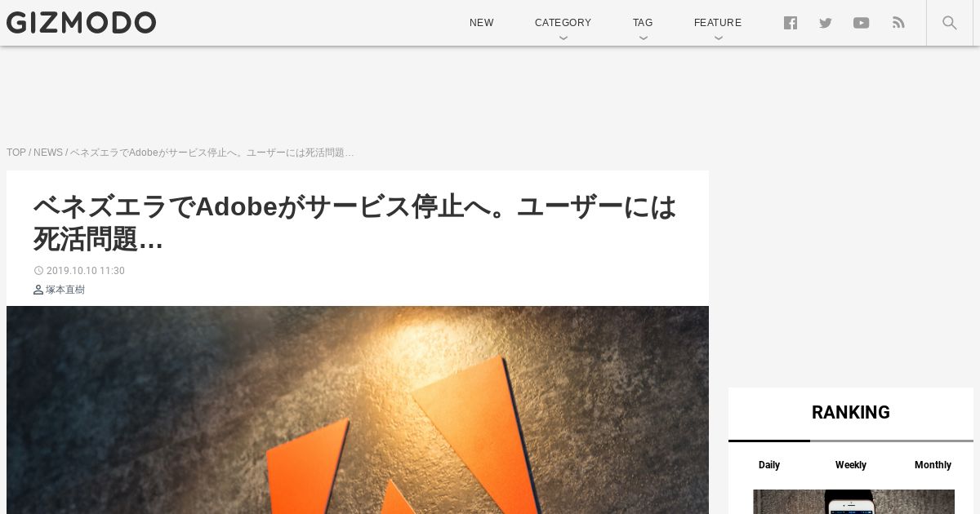Open the NEW menu item
The width and height of the screenshot is (980, 514).
click(x=481, y=23)
